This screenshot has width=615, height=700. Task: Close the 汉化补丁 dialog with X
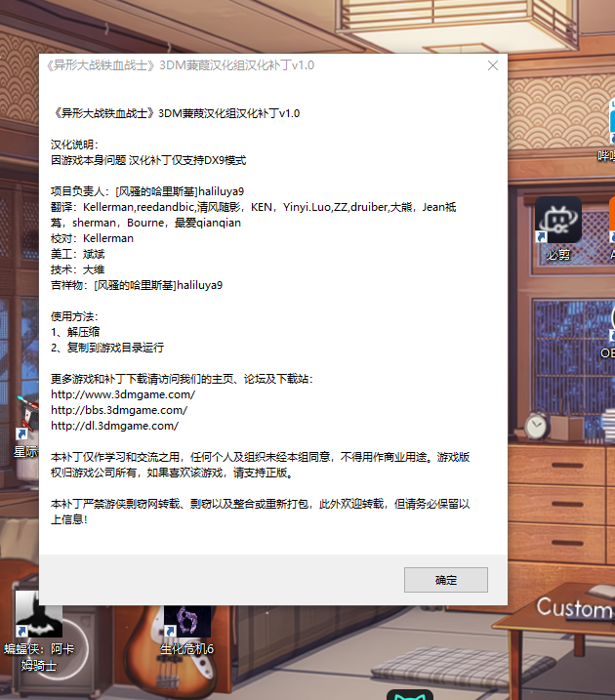coord(493,65)
